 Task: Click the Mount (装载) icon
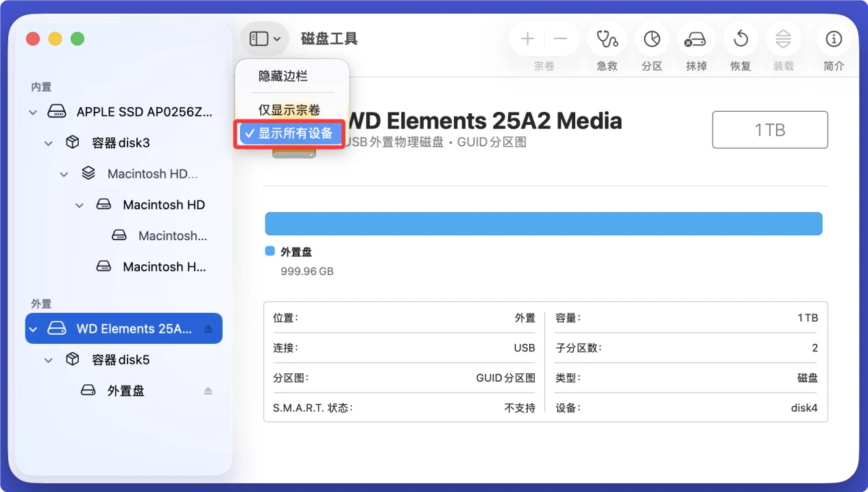pyautogui.click(x=783, y=39)
